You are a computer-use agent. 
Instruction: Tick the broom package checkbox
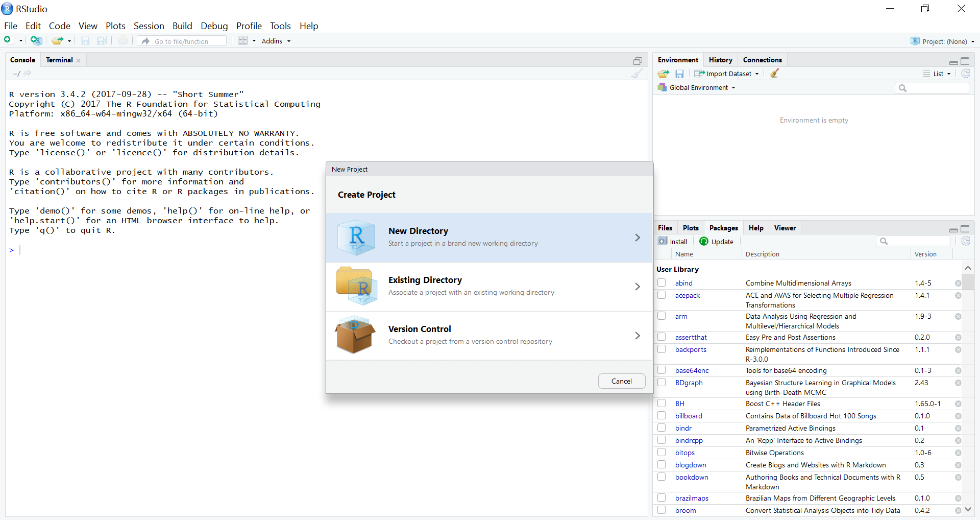tap(661, 510)
